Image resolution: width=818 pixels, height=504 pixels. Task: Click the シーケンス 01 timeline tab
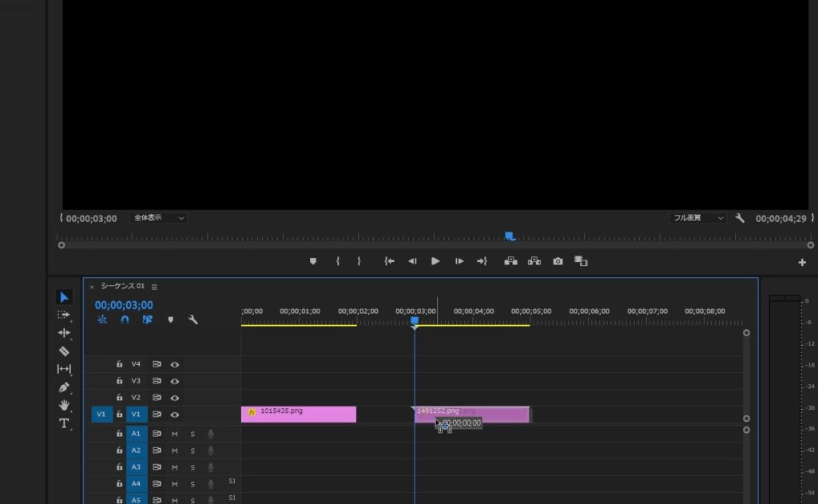click(x=122, y=287)
